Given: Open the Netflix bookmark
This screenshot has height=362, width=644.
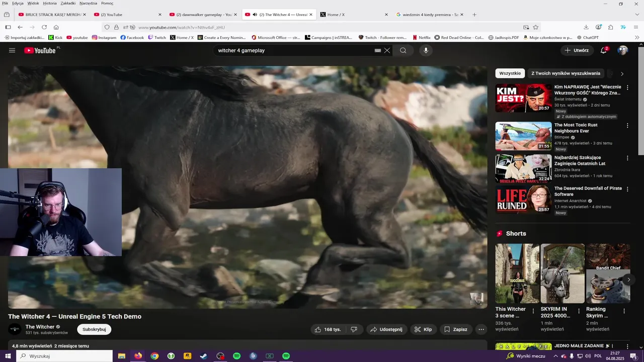Looking at the screenshot, I should 422,37.
